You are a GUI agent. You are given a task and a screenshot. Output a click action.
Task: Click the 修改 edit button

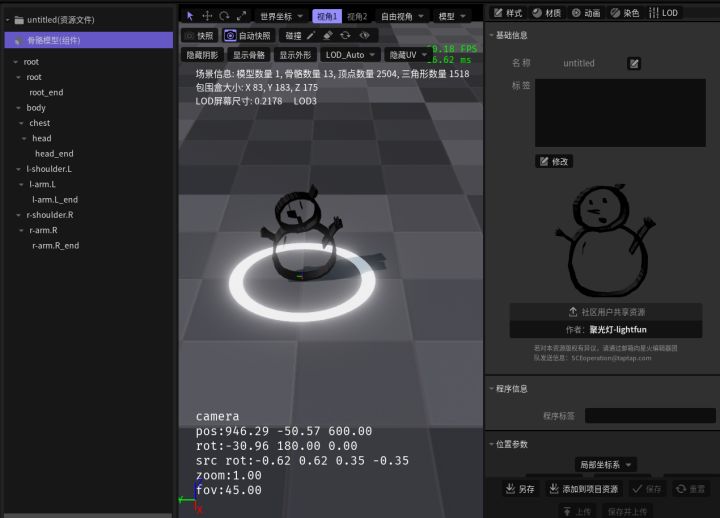pos(554,161)
